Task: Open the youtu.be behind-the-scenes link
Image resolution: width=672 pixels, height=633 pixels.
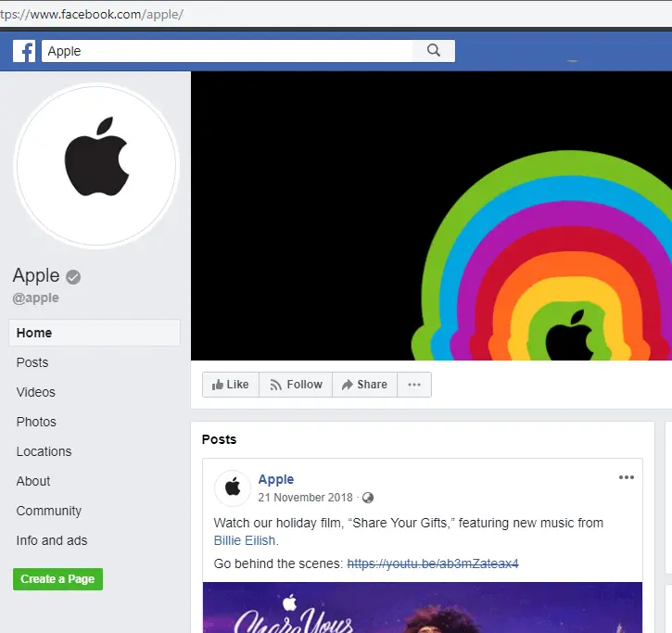Action: (433, 563)
